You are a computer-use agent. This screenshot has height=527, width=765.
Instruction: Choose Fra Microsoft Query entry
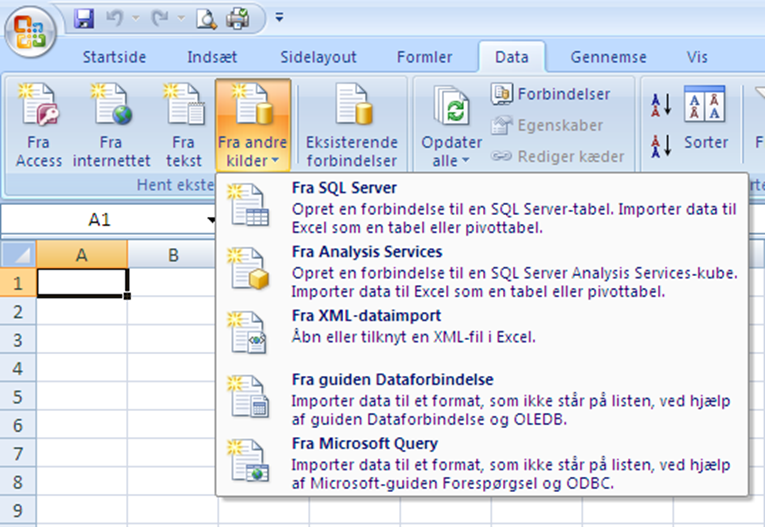[x=482, y=463]
